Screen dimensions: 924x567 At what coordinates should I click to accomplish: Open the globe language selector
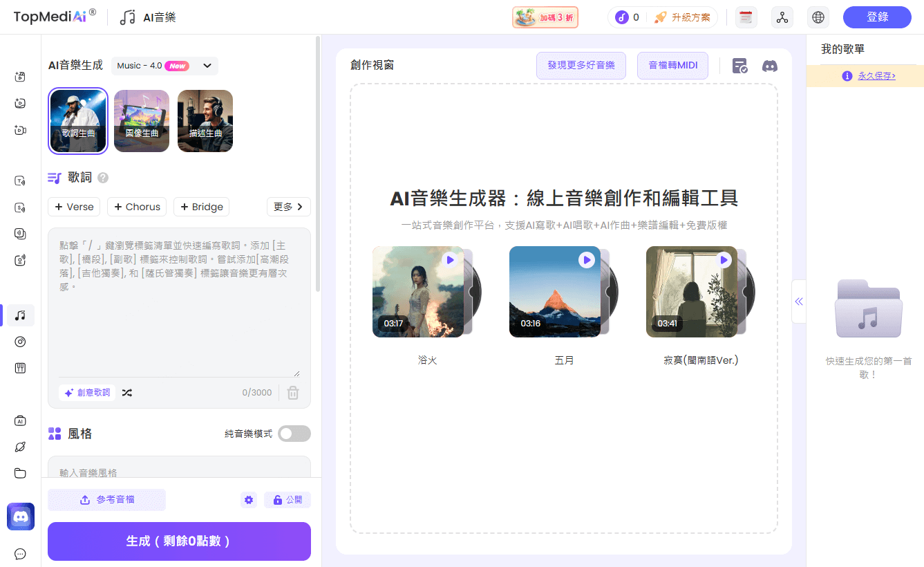coord(818,17)
